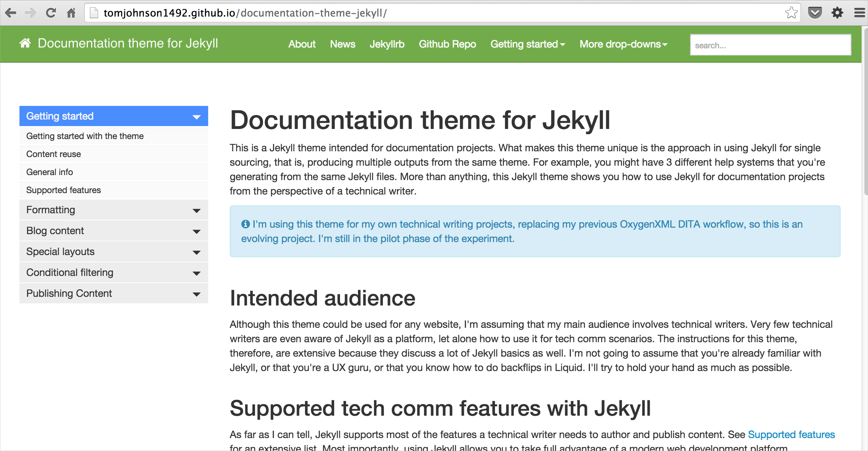This screenshot has width=868, height=451.
Task: Go to the Github Repo nav item
Action: point(447,44)
